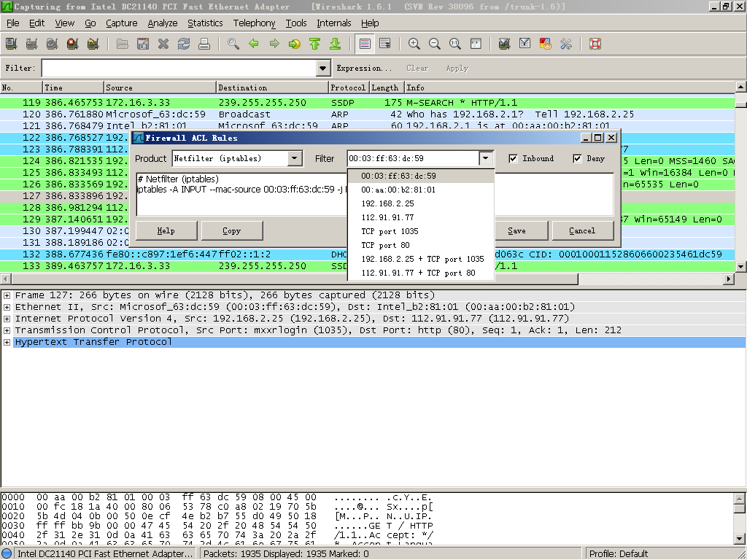747x560 pixels.
Task: Edit display filters toolbar icon
Action: coord(525,44)
